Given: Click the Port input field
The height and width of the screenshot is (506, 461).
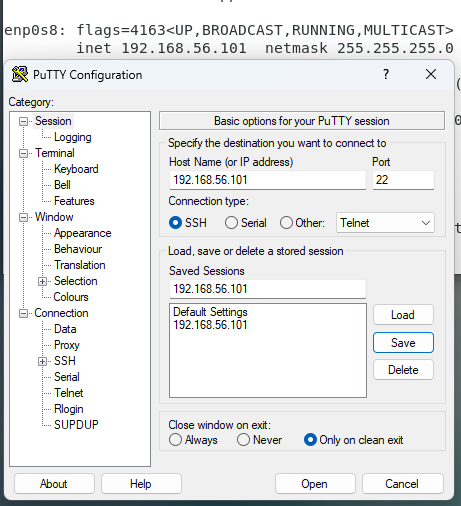Looking at the screenshot, I should (403, 180).
